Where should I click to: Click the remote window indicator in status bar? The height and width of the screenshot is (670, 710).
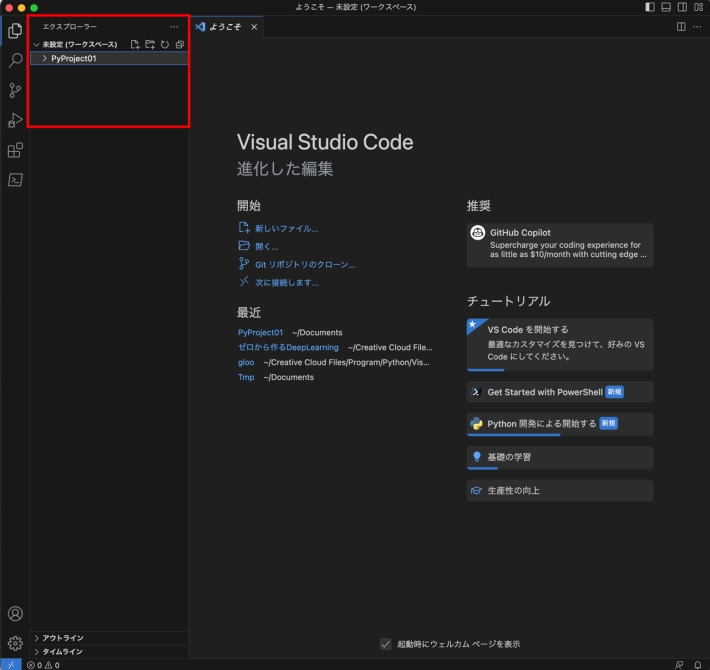tap(11, 665)
